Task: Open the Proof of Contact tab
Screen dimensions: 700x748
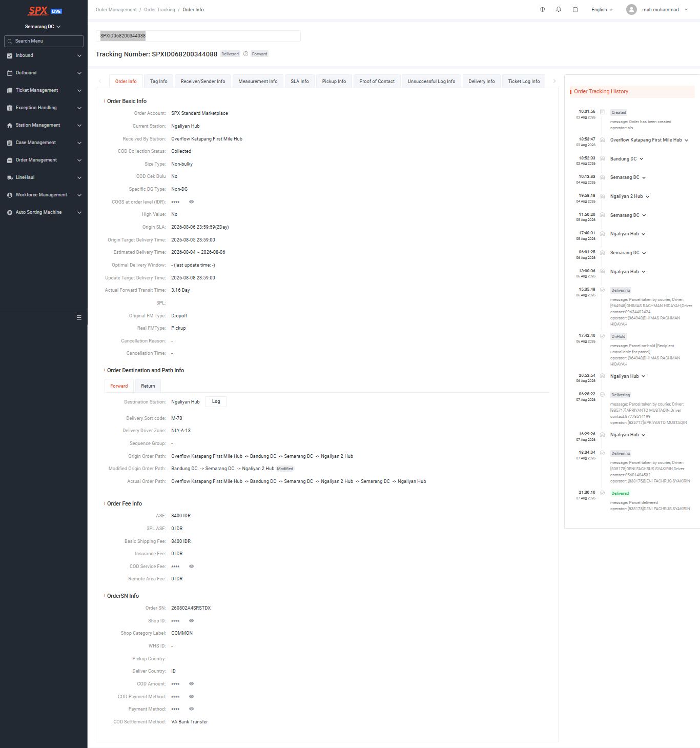Action: tap(377, 82)
